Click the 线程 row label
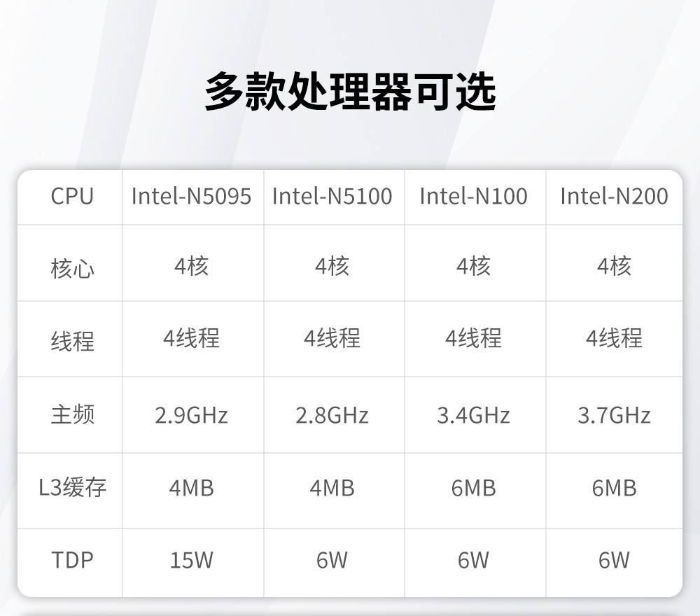The width and height of the screenshot is (700, 616). [x=71, y=341]
